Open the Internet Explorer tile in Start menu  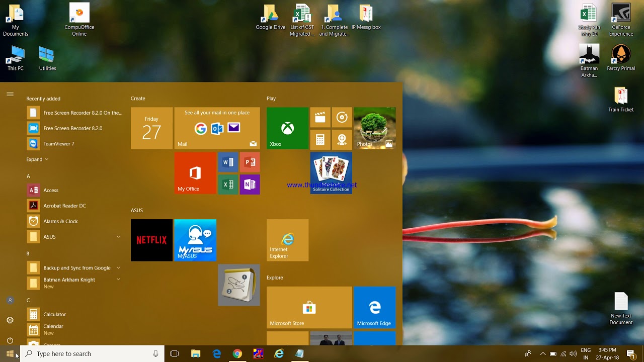coord(287,240)
